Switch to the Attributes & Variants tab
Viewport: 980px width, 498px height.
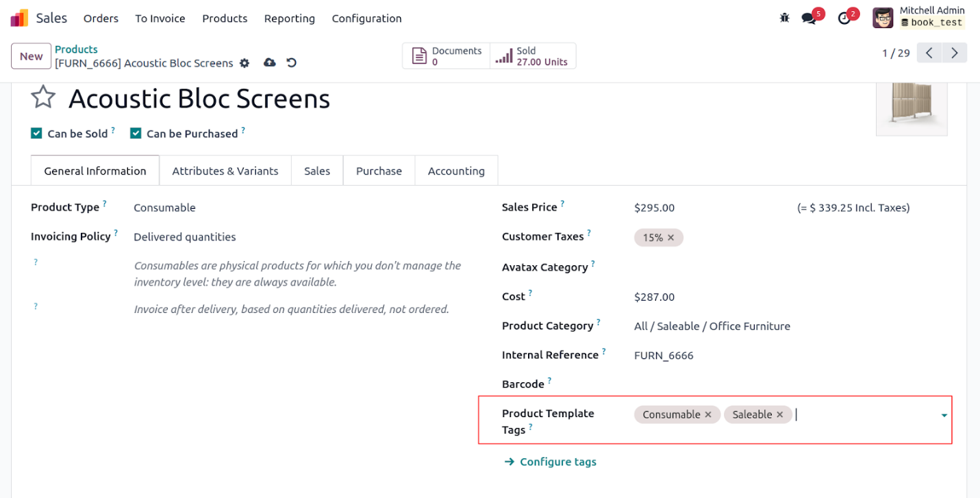coord(225,171)
